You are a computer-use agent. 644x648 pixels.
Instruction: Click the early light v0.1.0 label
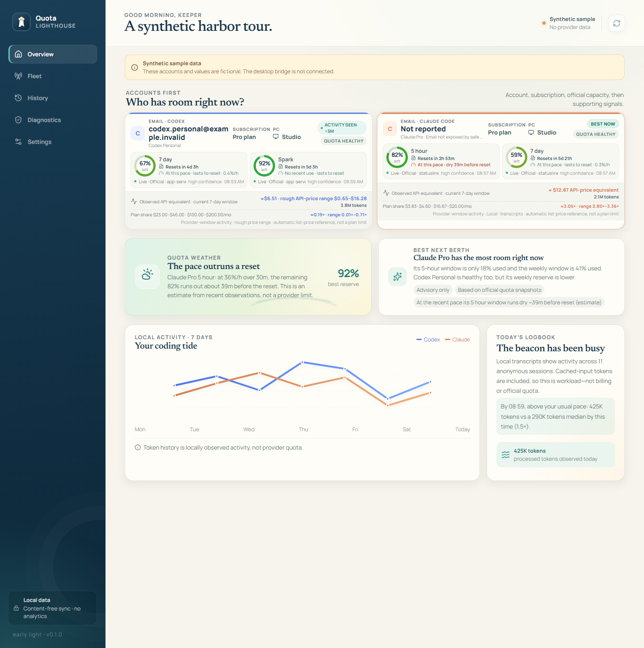tap(38, 635)
